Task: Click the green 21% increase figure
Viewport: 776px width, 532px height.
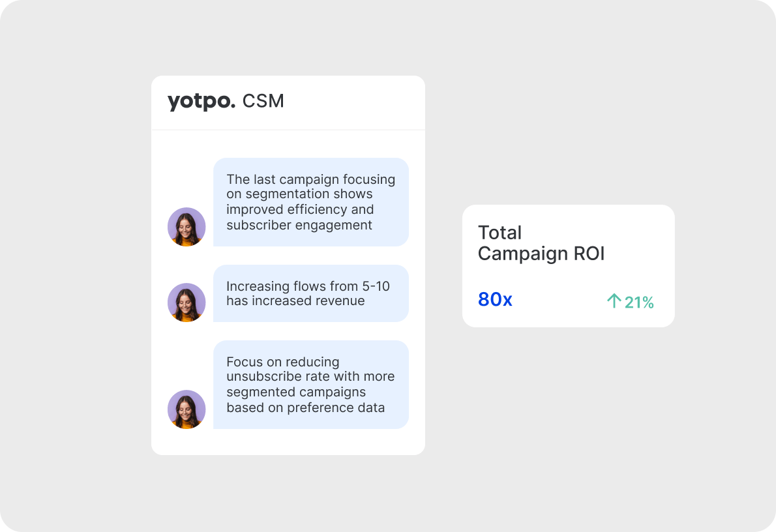Action: click(639, 303)
